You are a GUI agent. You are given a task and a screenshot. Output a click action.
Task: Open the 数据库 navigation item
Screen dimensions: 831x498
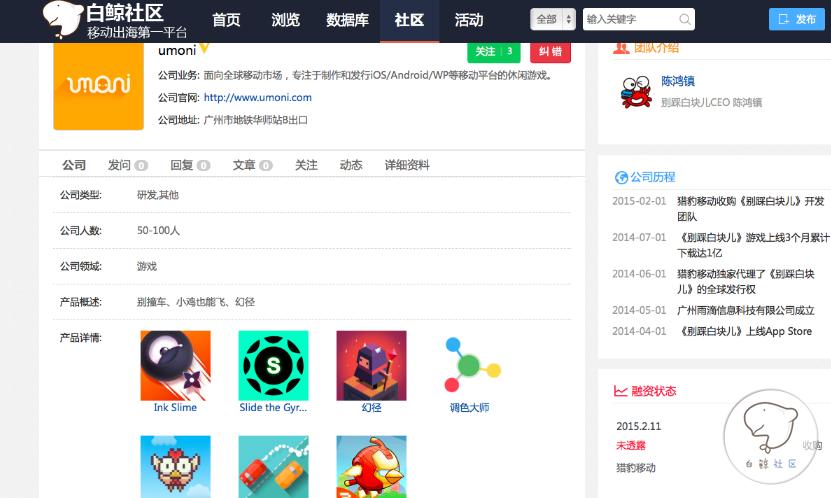[347, 20]
